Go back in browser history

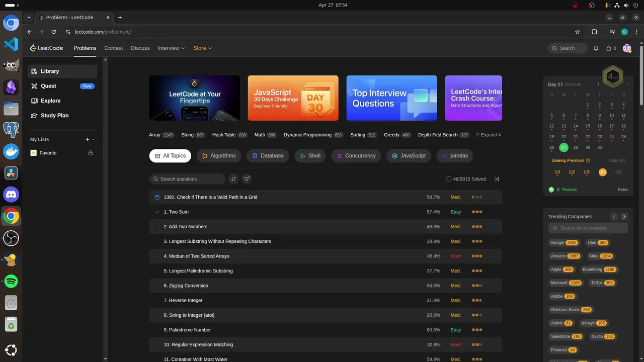pos(29,32)
